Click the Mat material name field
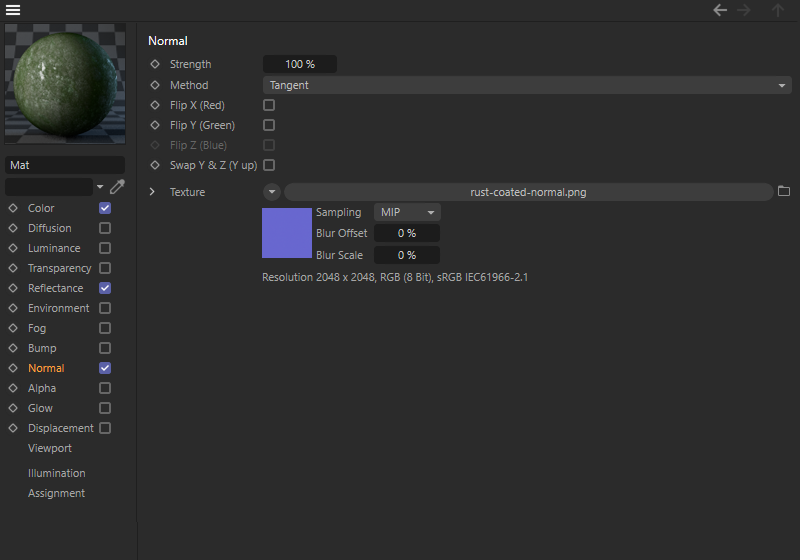The height and width of the screenshot is (560, 800). 65,165
